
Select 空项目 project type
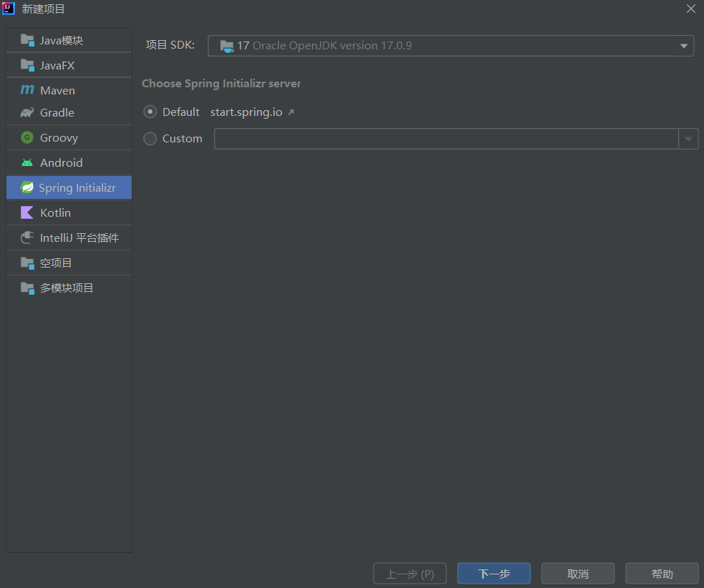point(69,263)
